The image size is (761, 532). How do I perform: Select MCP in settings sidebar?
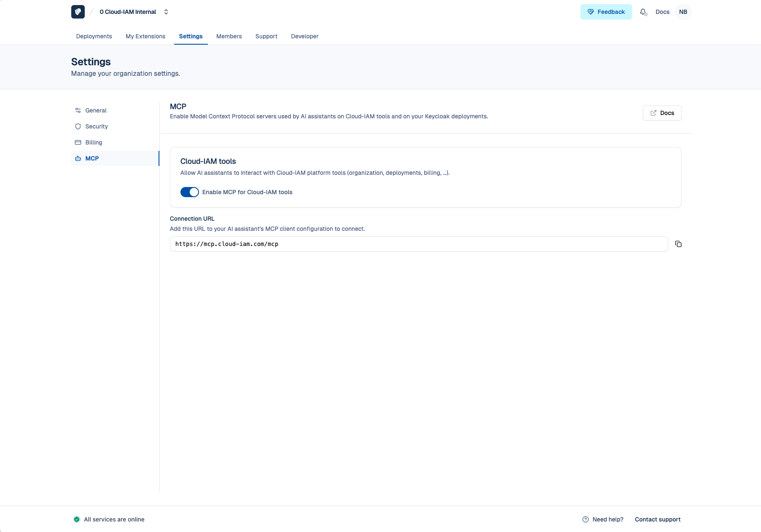pos(115,158)
